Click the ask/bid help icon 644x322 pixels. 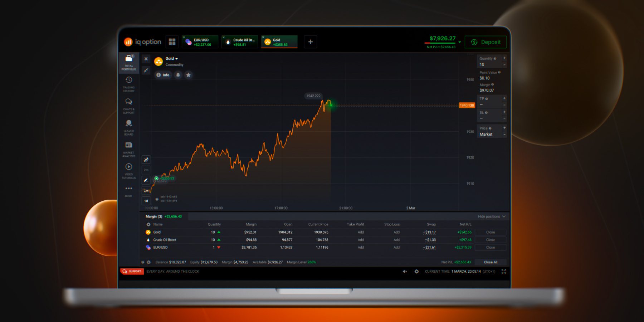pos(157,199)
